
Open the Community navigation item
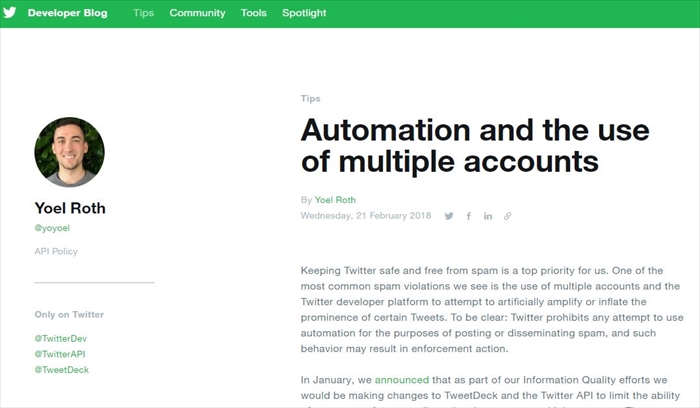coord(197,14)
